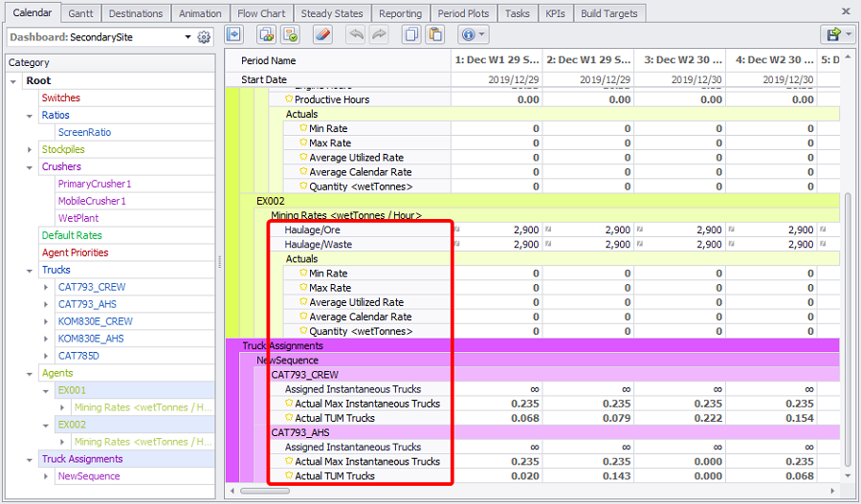Click EX002 Haulage/Ore first period cell
Viewport: 861px width, 504px height.
click(497, 230)
